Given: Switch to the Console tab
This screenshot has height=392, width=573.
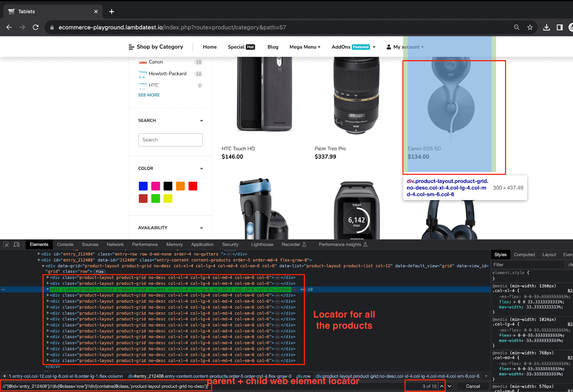Looking at the screenshot, I should tap(65, 244).
